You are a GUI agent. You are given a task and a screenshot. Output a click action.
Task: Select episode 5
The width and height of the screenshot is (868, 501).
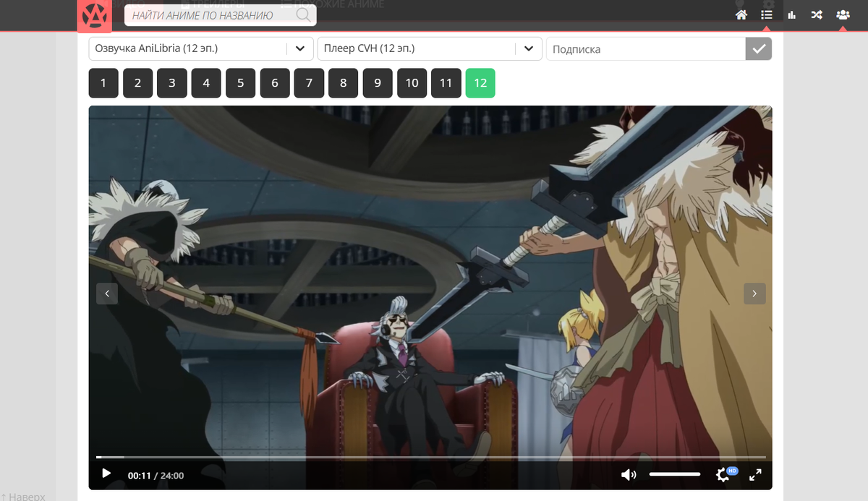(x=240, y=83)
